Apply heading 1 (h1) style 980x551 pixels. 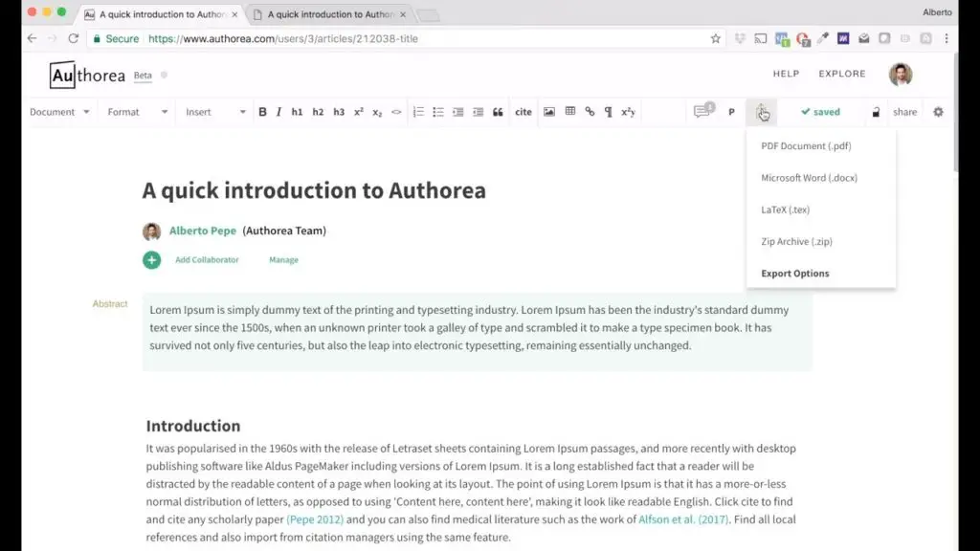click(297, 112)
